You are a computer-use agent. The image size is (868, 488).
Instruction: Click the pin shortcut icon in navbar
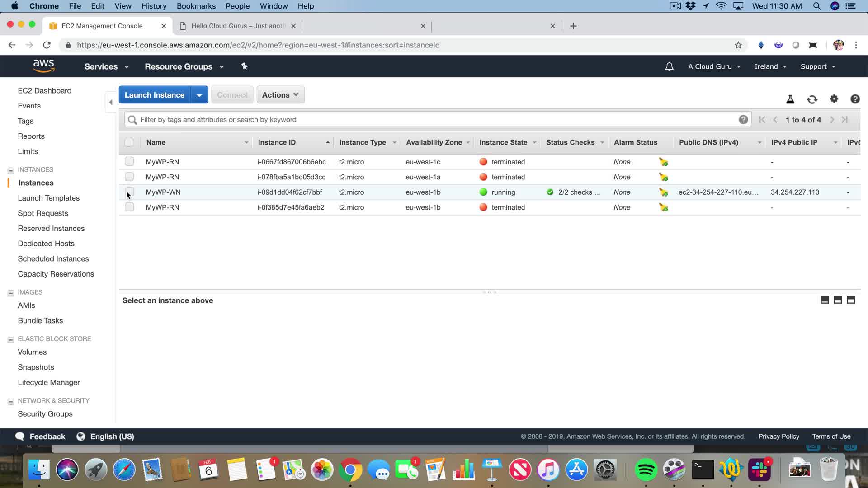click(x=244, y=66)
